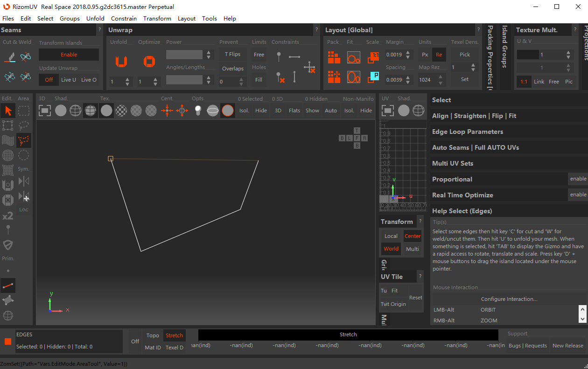This screenshot has width=588, height=369.
Task: Click the Margin value stepper arrows
Action: (408, 55)
